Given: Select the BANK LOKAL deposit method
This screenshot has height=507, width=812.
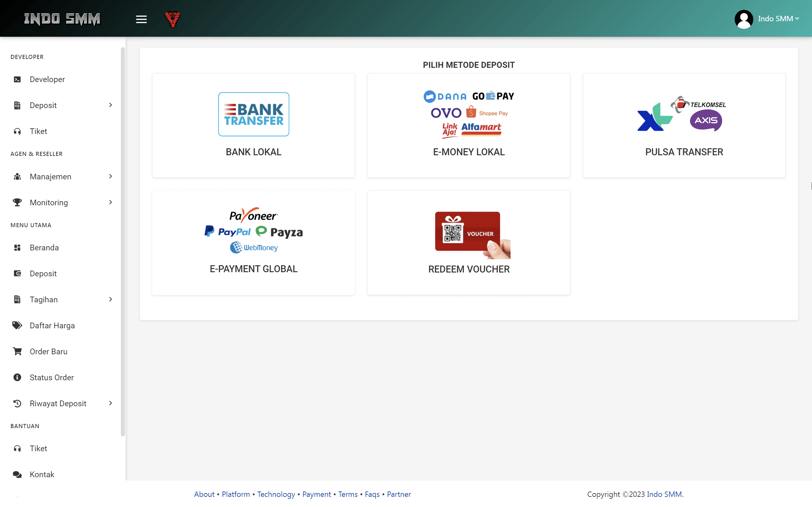Looking at the screenshot, I should point(253,125).
